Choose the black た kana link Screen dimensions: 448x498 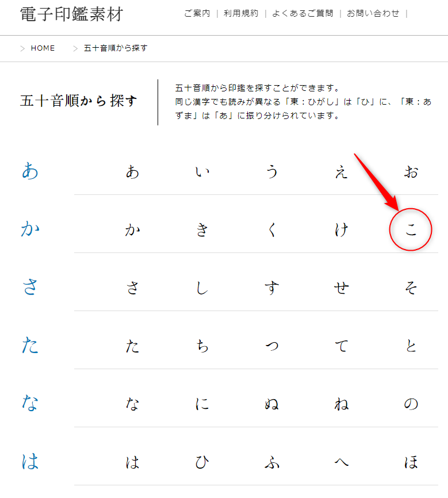click(x=132, y=346)
